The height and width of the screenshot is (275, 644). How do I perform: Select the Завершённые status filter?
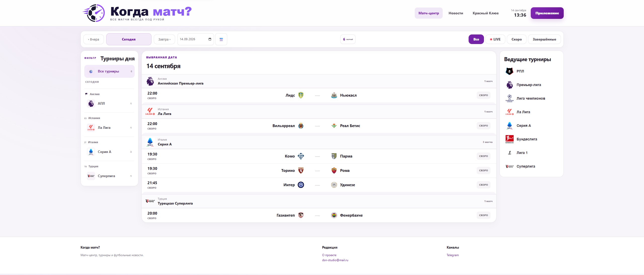tap(544, 39)
